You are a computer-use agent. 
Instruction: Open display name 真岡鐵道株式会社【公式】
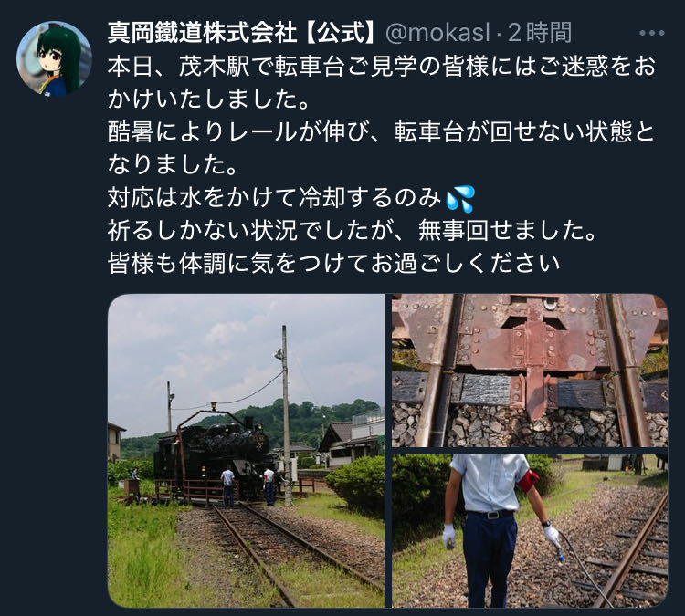coord(243,33)
